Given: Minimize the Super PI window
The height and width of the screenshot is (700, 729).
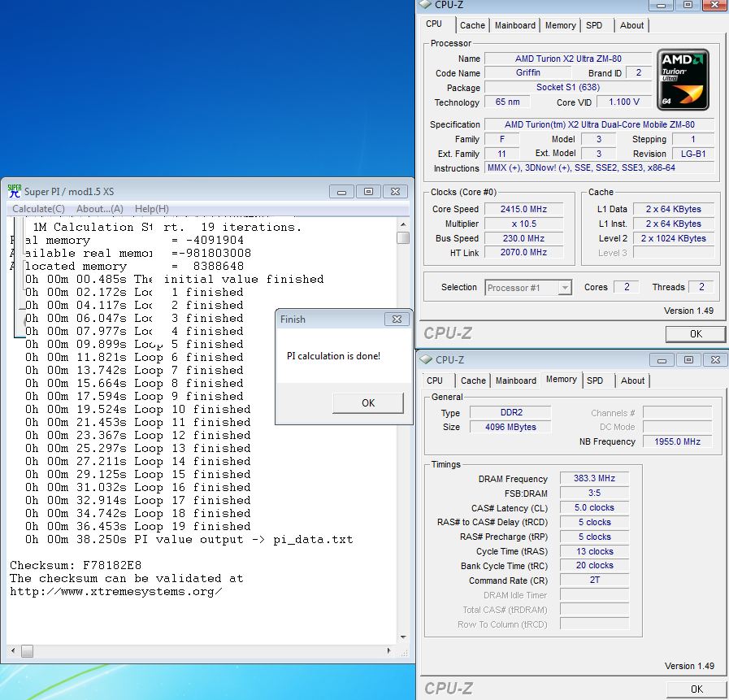Looking at the screenshot, I should (341, 192).
